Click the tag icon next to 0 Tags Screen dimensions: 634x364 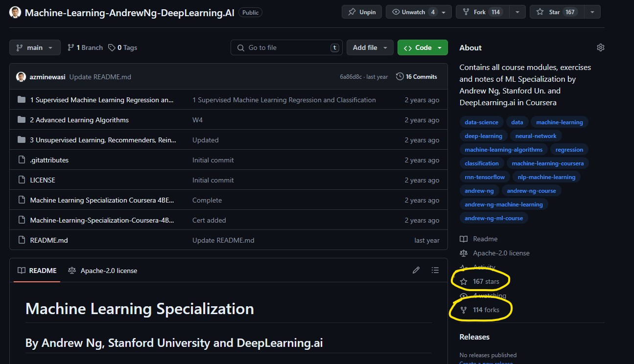pos(112,47)
